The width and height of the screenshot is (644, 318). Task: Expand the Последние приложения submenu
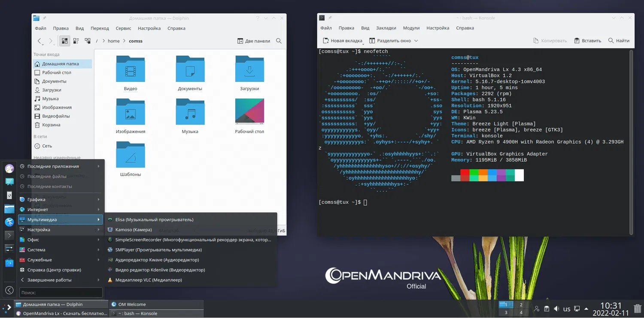click(61, 166)
